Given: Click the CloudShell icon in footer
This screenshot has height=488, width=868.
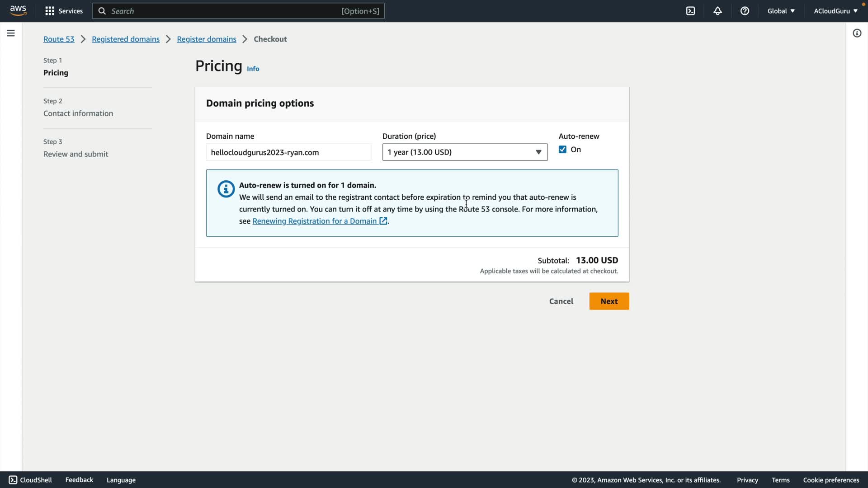Looking at the screenshot, I should (x=13, y=480).
